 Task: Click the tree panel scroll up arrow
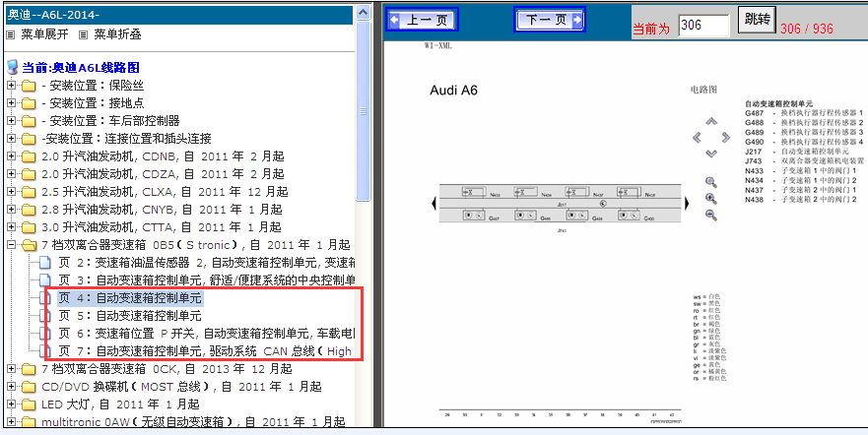[364, 12]
